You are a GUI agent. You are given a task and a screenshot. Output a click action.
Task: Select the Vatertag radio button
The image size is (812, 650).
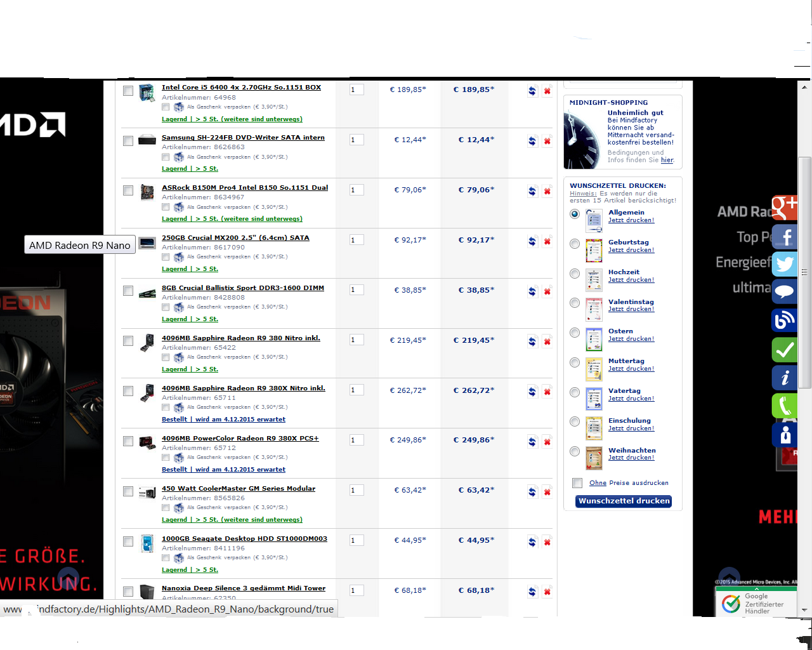click(575, 392)
